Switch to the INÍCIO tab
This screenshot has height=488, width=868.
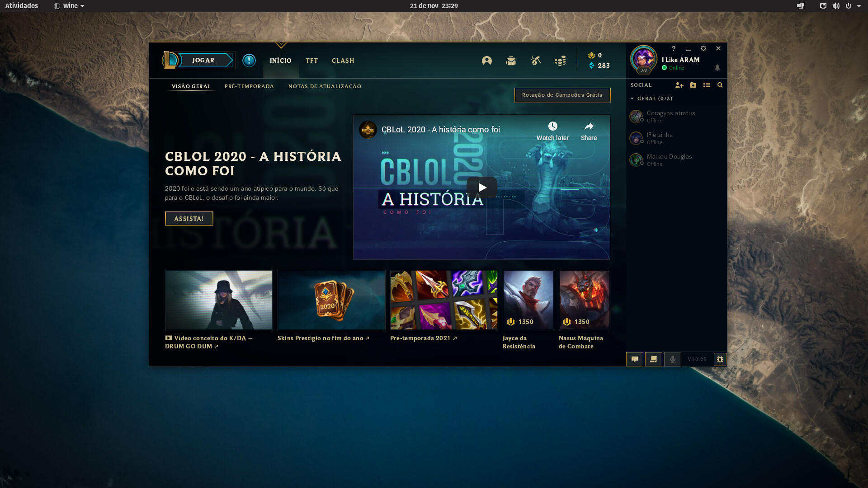pos(281,61)
